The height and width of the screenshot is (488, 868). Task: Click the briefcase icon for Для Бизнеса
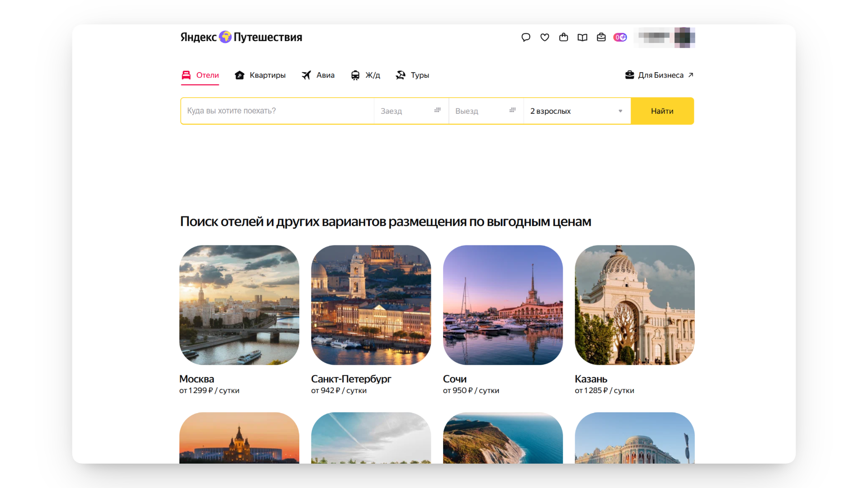tap(630, 75)
